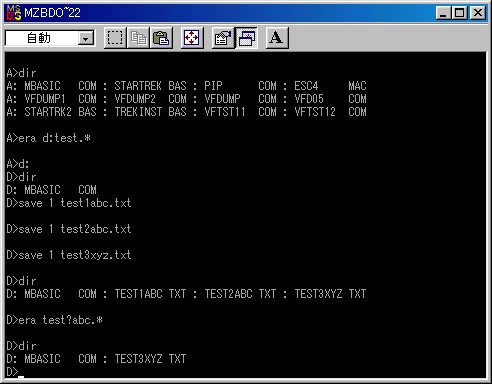Click the 'era test?abc.*' command line
This screenshot has width=492, height=384.
click(54, 320)
